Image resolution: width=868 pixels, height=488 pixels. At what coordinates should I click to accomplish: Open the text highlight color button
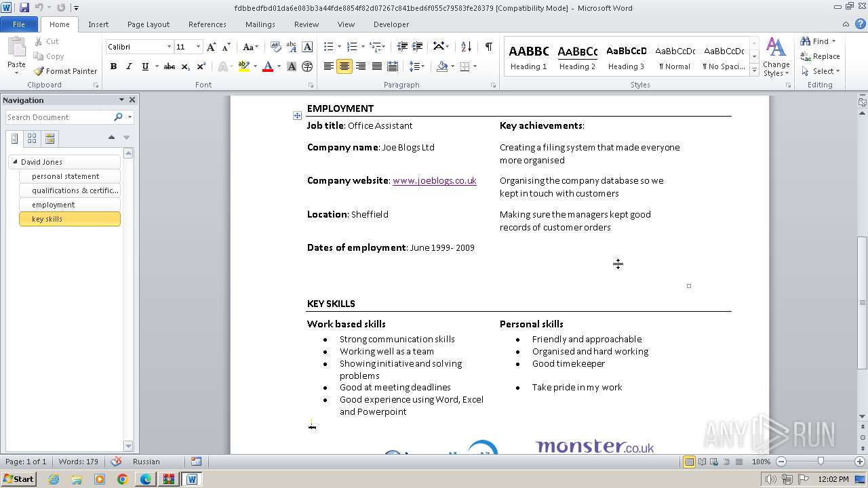coord(244,66)
